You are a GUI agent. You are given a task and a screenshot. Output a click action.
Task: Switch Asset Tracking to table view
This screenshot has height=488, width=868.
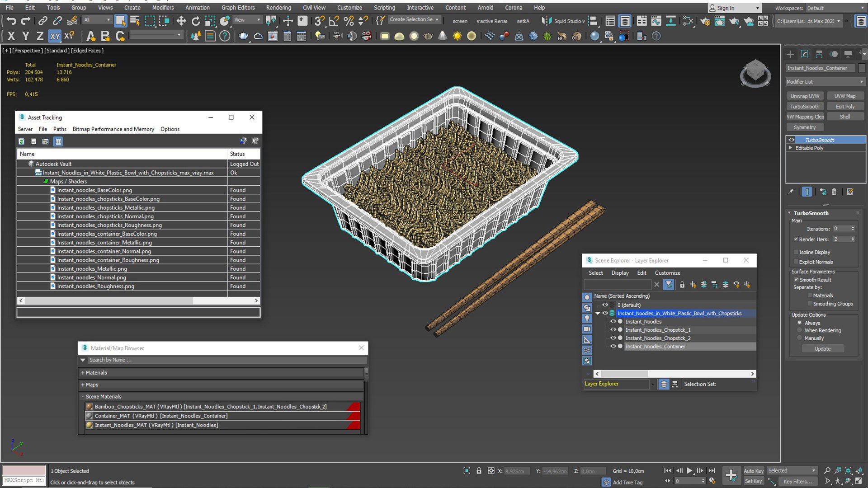[58, 141]
